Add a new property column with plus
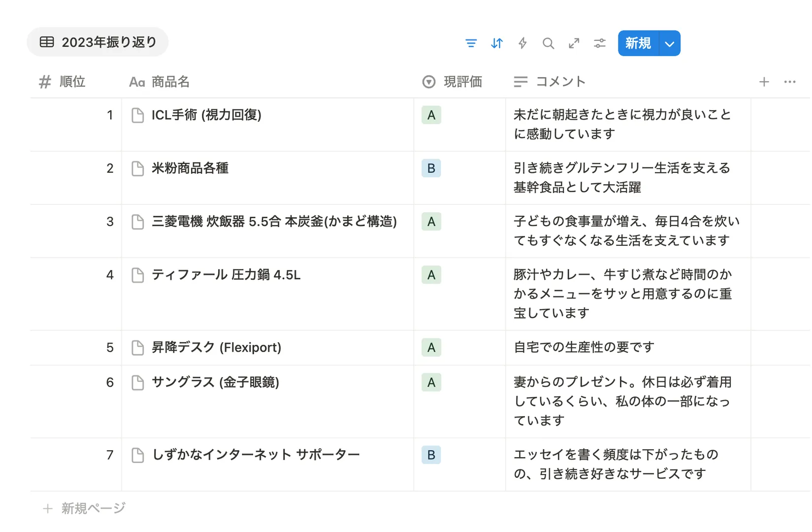 [x=764, y=82]
